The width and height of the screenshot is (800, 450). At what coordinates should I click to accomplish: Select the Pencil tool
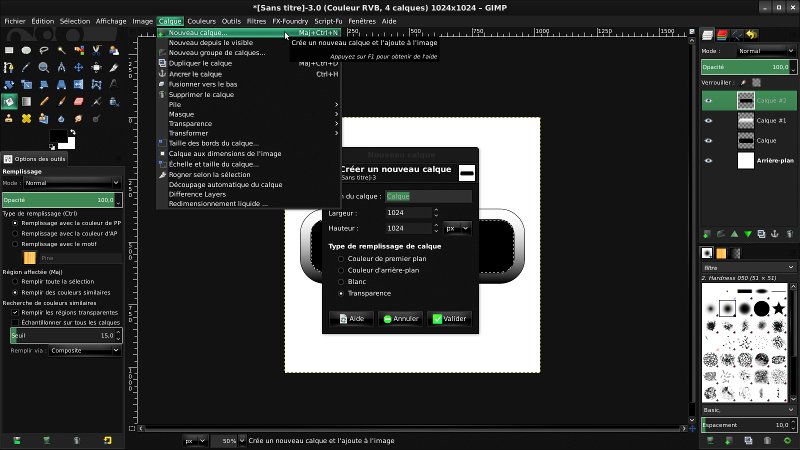pyautogui.click(x=44, y=102)
